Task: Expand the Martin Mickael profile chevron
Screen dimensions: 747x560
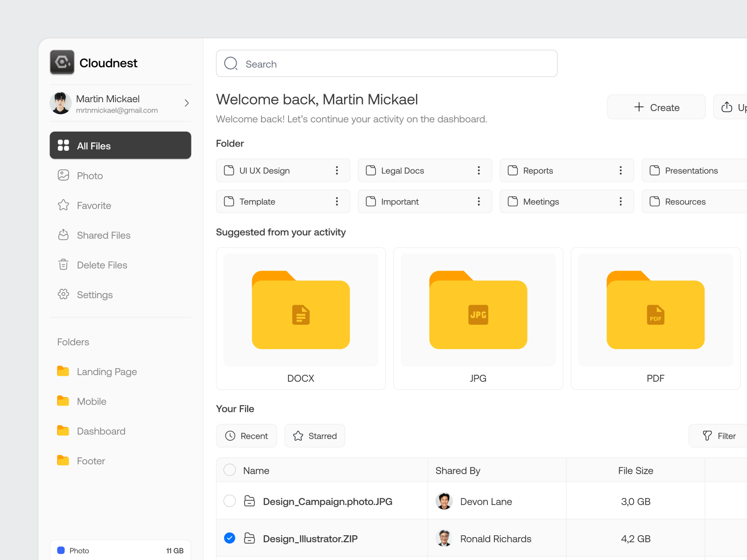Action: coord(186,103)
